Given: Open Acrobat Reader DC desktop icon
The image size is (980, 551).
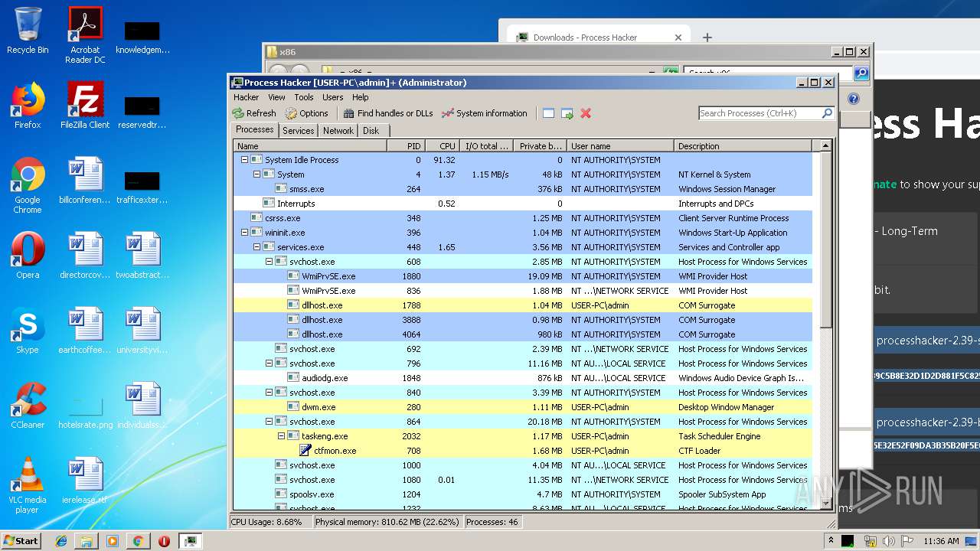Looking at the screenshot, I should (85, 35).
